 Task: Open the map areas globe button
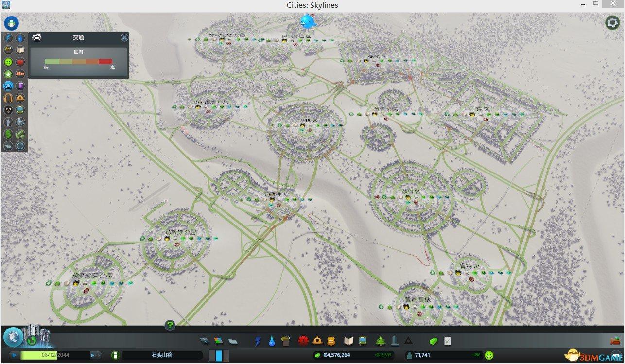tap(13, 336)
